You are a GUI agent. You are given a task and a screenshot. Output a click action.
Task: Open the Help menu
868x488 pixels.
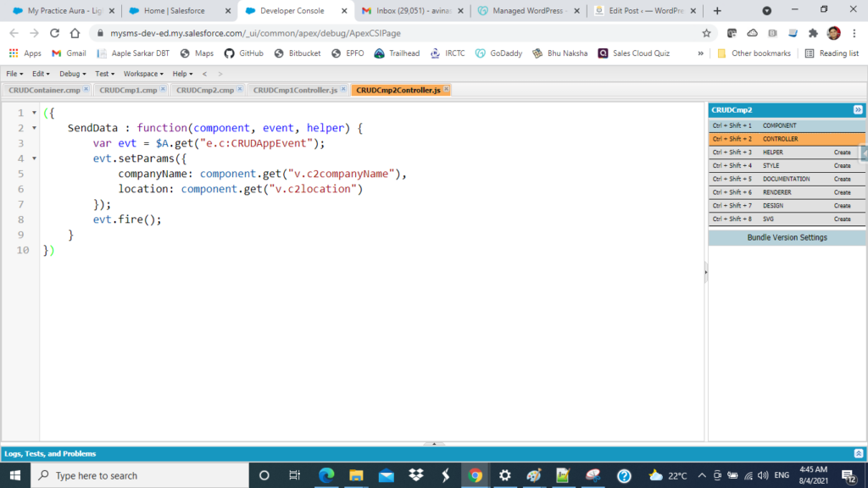point(183,74)
